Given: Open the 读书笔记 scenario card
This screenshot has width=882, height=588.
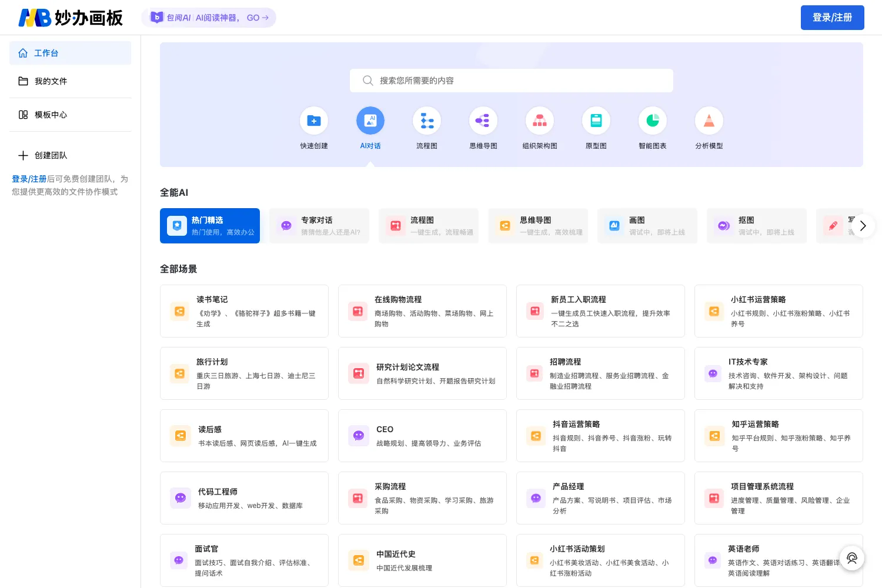Looking at the screenshot, I should click(x=244, y=311).
